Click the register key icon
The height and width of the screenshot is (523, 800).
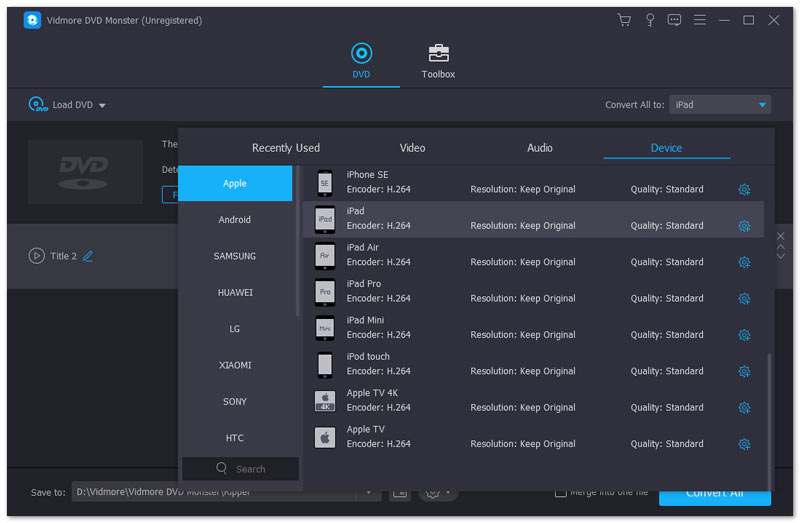pyautogui.click(x=649, y=20)
